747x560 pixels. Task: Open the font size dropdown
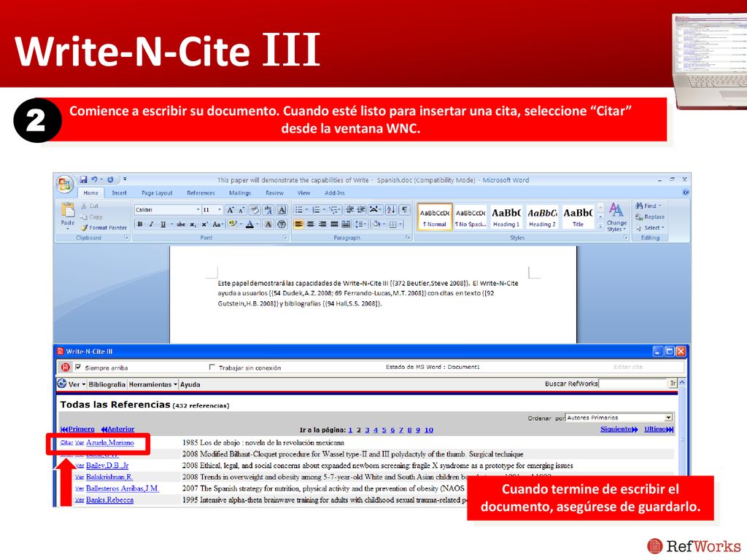220,210
